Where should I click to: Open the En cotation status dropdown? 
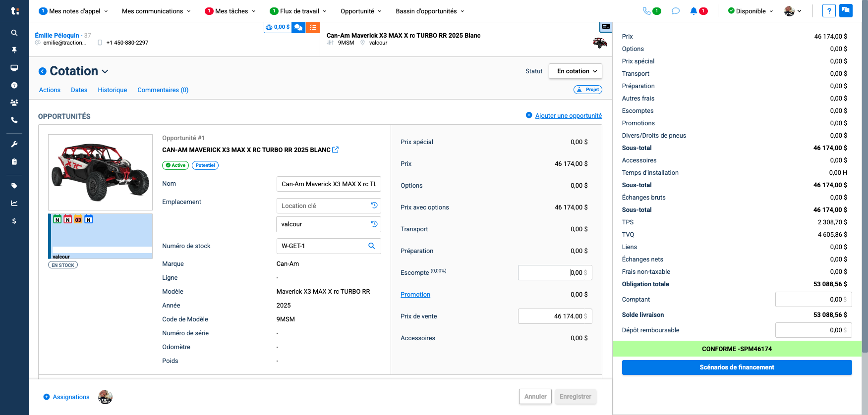(576, 71)
